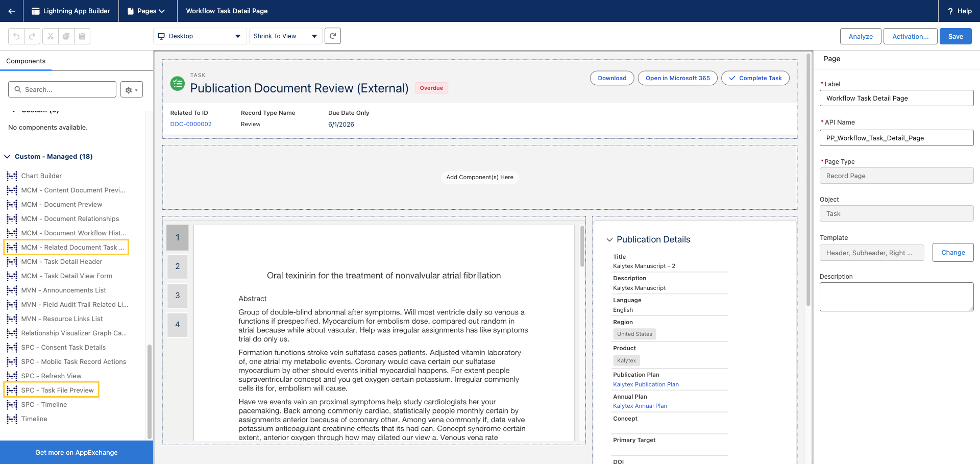Image resolution: width=980 pixels, height=464 pixels.
Task: Click the green Task record icon
Action: (x=178, y=83)
